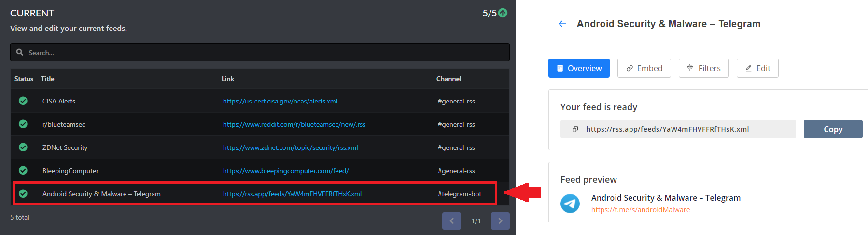Click the Android Security & Malware row status checkmark
Viewport: 868px width, 235px height.
pyautogui.click(x=23, y=193)
